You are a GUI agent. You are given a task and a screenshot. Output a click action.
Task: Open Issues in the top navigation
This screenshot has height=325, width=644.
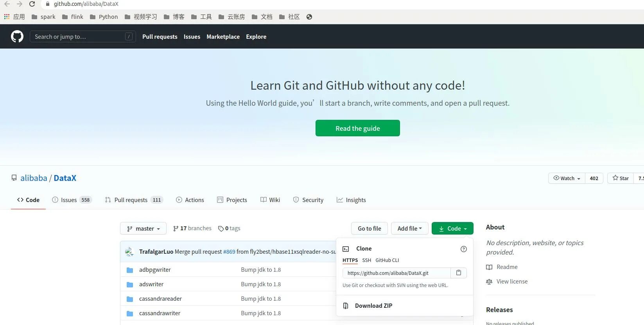192,36
